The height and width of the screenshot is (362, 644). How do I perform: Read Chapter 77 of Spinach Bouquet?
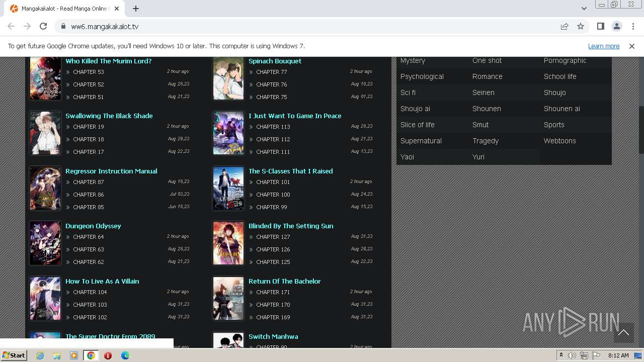point(272,72)
